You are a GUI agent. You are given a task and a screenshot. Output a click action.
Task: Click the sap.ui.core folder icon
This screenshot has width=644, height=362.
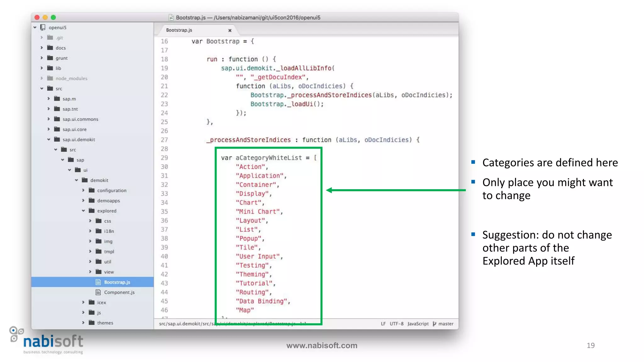[57, 129]
